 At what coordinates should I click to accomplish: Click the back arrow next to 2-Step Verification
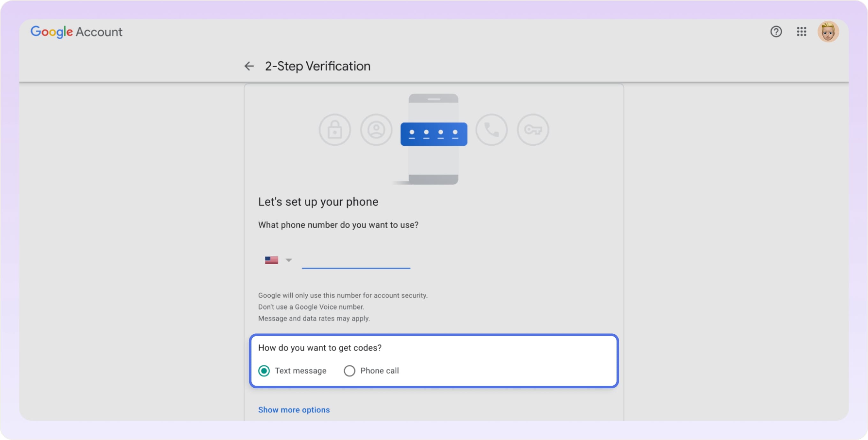(249, 66)
